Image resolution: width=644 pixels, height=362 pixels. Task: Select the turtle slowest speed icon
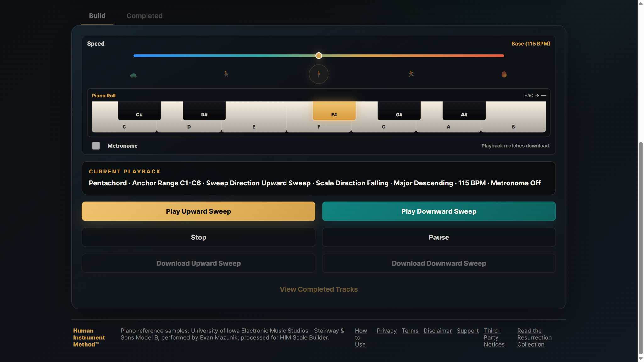(133, 75)
